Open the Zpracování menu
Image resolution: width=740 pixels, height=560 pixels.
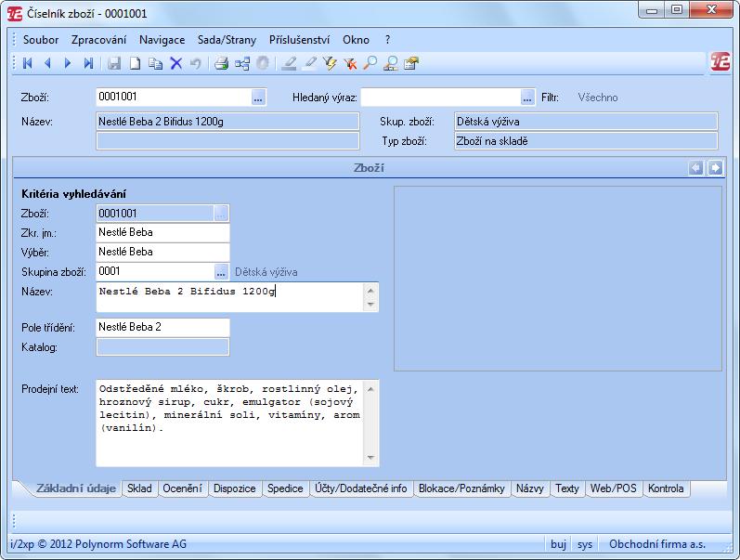coord(98,40)
